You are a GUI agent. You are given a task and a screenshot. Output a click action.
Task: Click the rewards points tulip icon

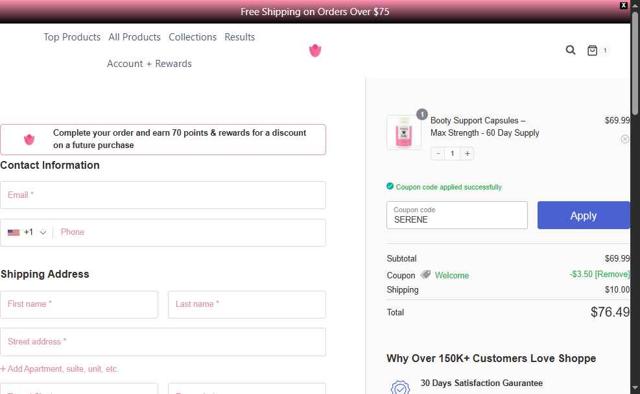(x=29, y=140)
